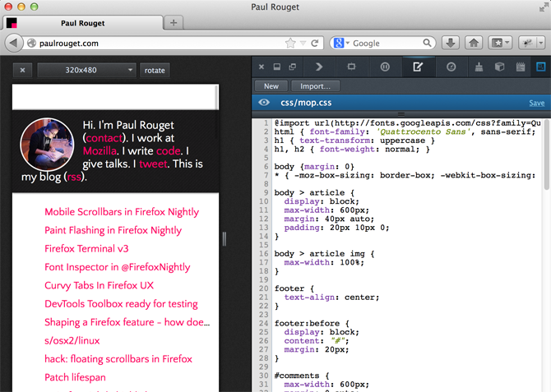
Task: Open 's/osx2/linux' post
Action: (x=72, y=341)
